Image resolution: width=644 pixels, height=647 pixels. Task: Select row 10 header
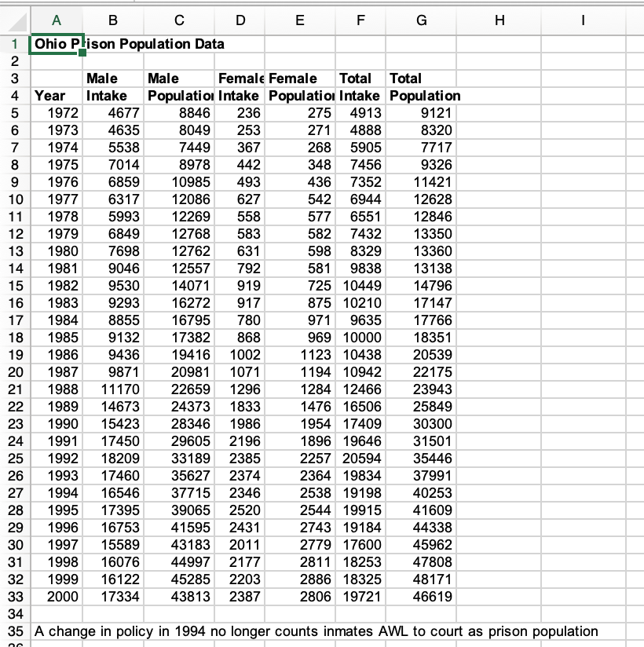coord(15,199)
